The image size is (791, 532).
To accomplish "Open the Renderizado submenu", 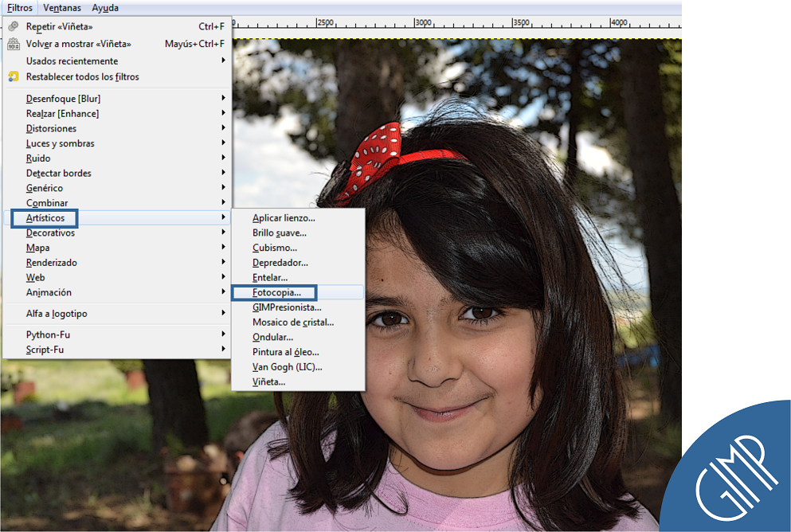I will (x=117, y=262).
